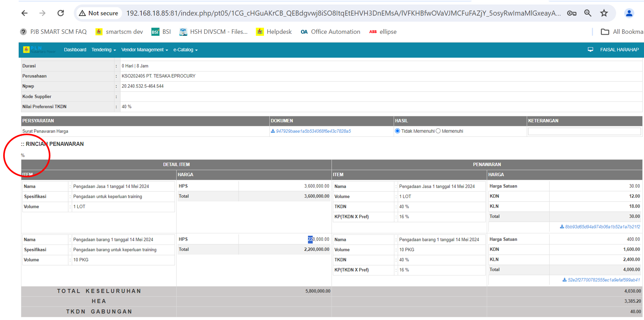Image resolution: width=644 pixels, height=320 pixels.
Task: Click the password key icon
Action: pyautogui.click(x=571, y=13)
